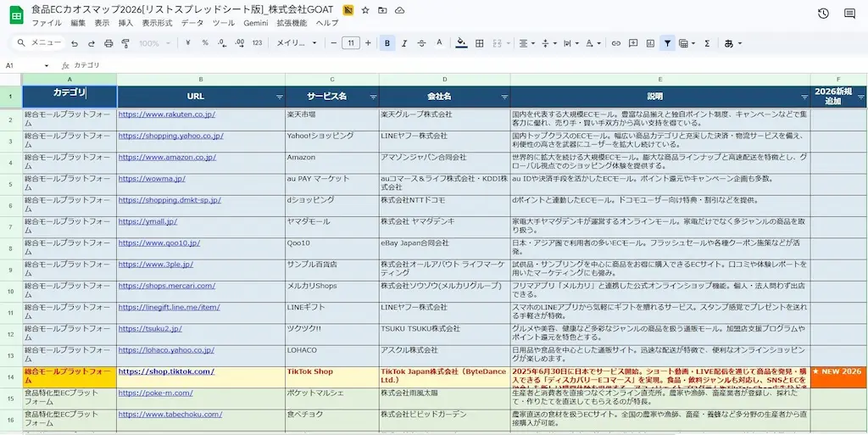Open the fill color picker
The height and width of the screenshot is (435, 868).
[x=461, y=43]
